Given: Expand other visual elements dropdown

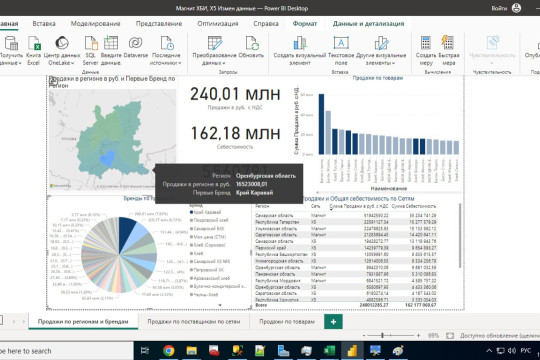Looking at the screenshot, I should pos(381,50).
